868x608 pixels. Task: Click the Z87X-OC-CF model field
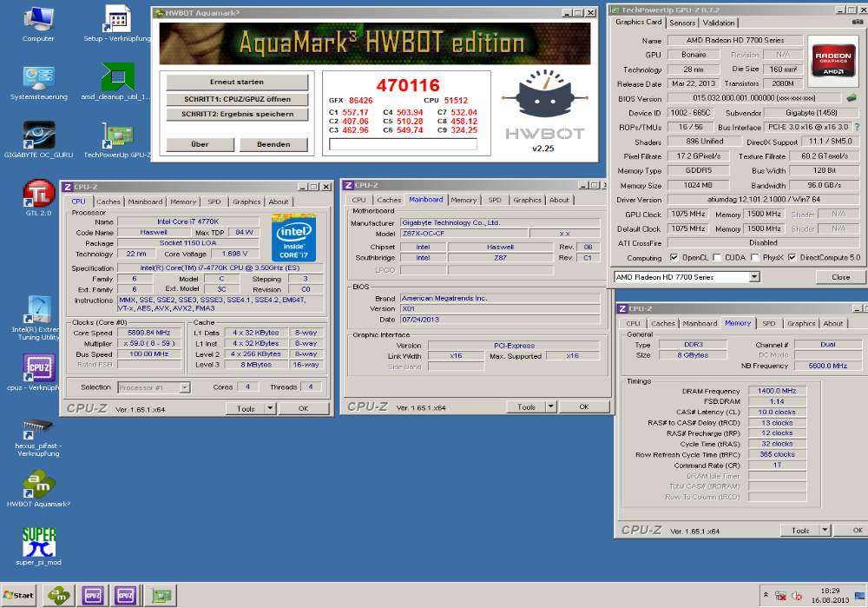pos(464,234)
